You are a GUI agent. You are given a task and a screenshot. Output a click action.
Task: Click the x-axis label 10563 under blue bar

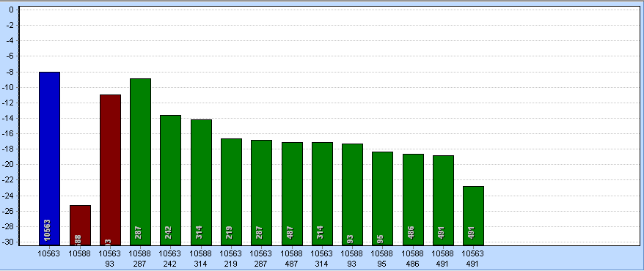pos(49,253)
